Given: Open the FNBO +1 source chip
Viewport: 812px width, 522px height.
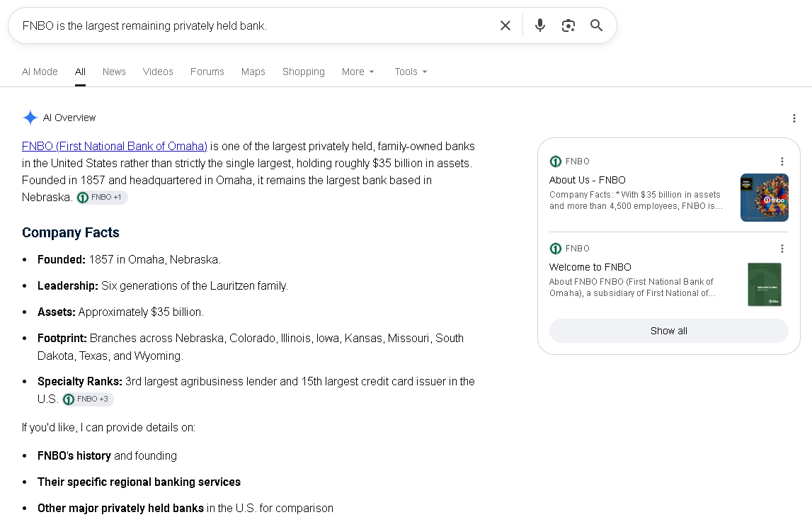Looking at the screenshot, I should pyautogui.click(x=102, y=198).
